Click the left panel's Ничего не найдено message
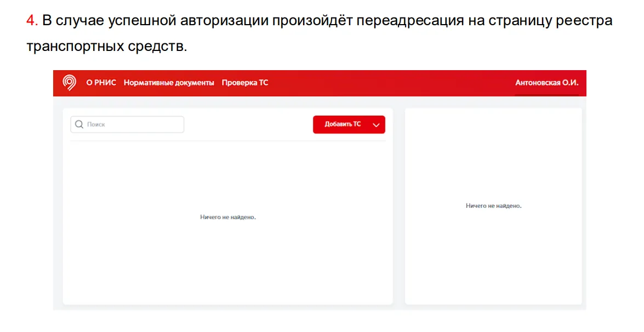Screen dimensions: 644x332 click(x=228, y=217)
